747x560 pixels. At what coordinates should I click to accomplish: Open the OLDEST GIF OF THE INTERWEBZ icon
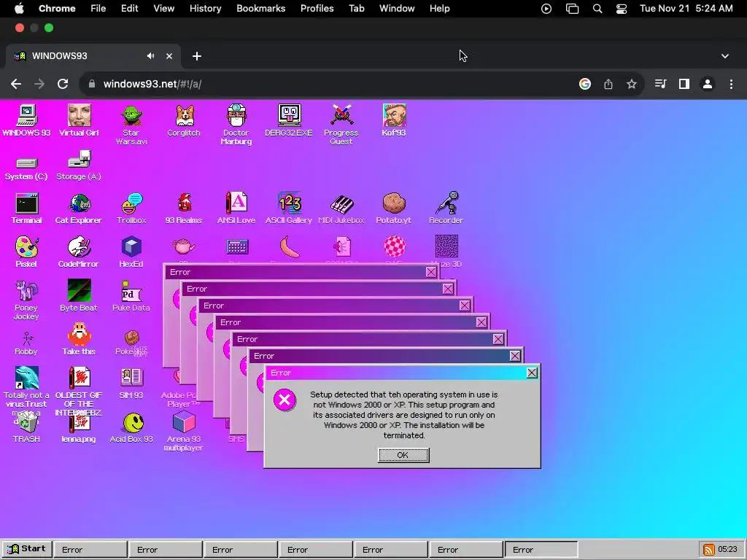tap(79, 391)
